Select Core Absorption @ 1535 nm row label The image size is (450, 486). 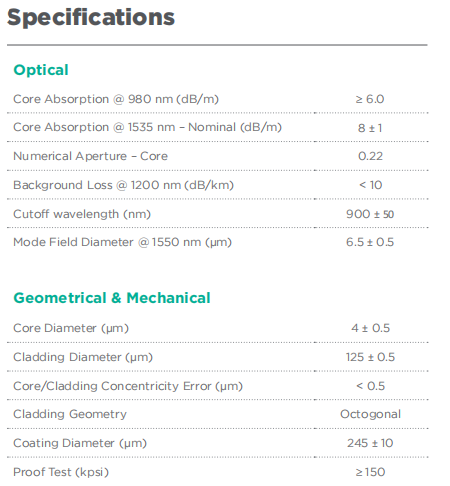point(147,127)
